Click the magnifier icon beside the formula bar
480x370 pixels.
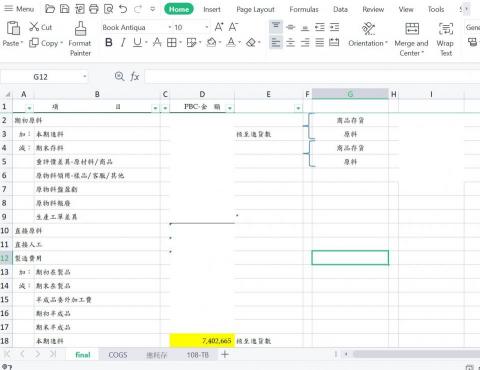[x=119, y=77]
